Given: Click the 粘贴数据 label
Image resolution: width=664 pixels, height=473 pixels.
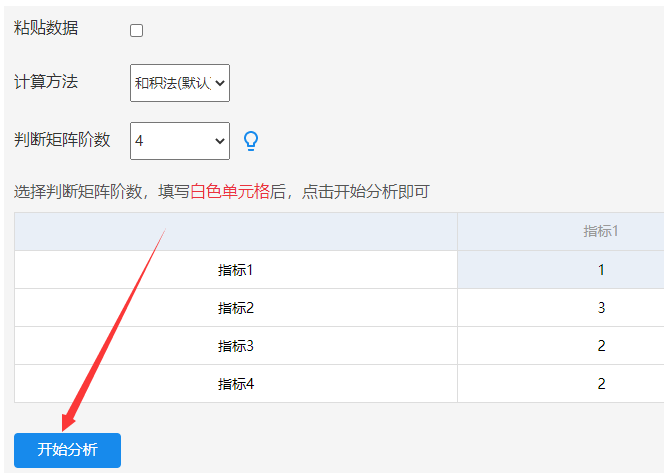Looking at the screenshot, I should click(x=46, y=28).
